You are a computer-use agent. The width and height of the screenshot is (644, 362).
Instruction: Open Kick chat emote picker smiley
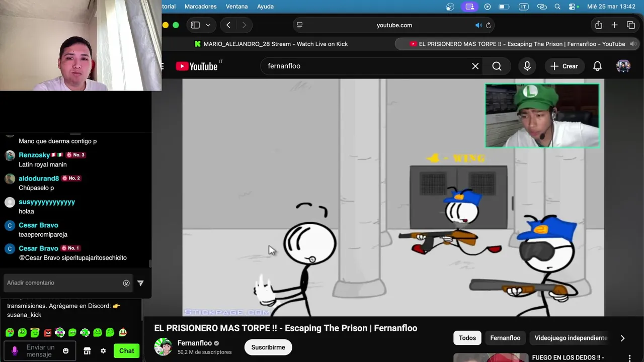coord(65,351)
